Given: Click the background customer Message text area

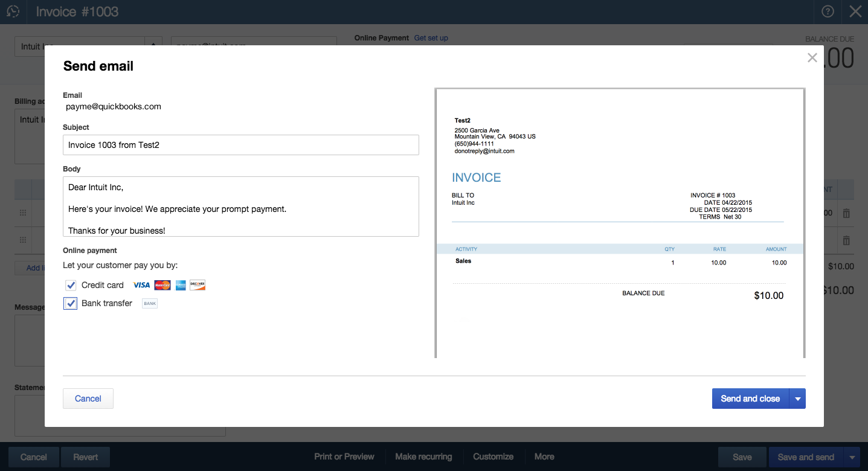Looking at the screenshot, I should (x=30, y=340).
